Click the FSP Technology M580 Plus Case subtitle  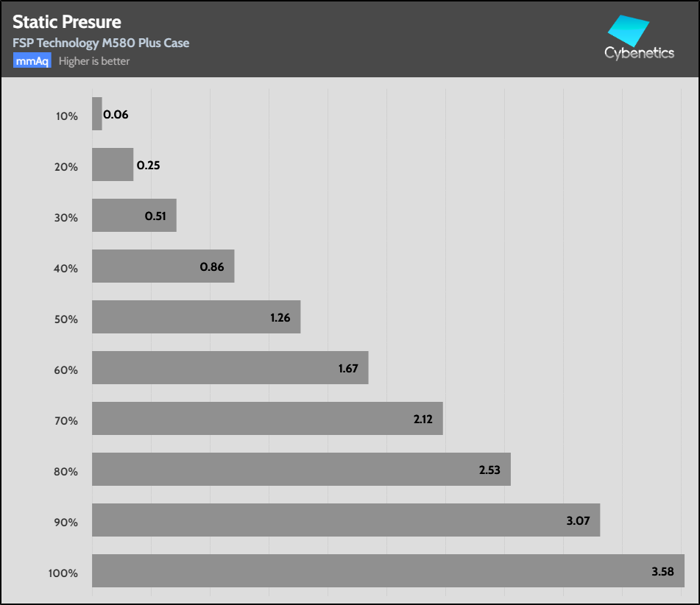pyautogui.click(x=101, y=43)
